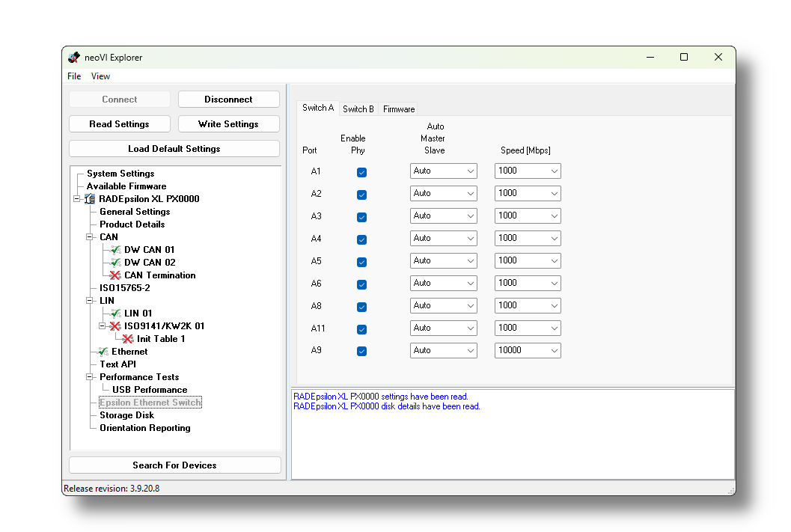
Task: Select Storage Disk in the tree
Action: pyautogui.click(x=126, y=415)
